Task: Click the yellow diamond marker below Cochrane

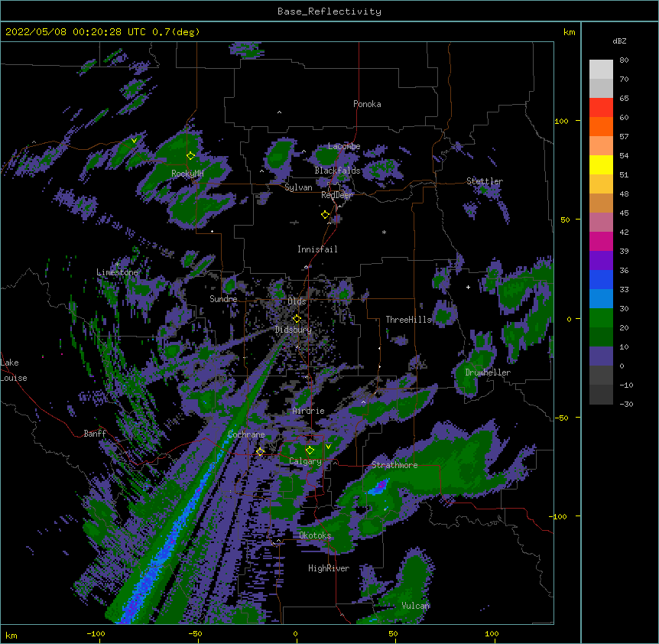Action: point(260,451)
